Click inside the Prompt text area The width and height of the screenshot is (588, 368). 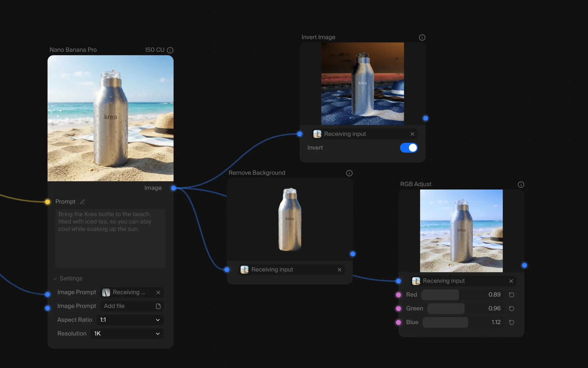110,238
